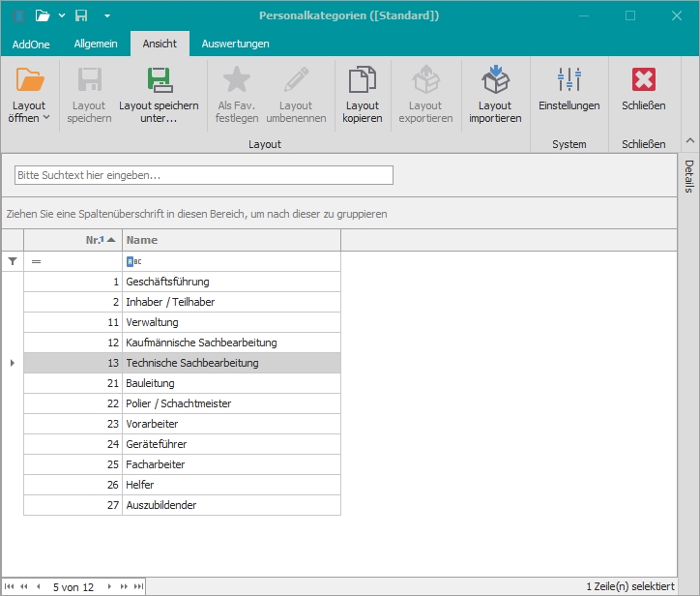Click the ABC filter icon in Name column
Image resolution: width=700 pixels, height=596 pixels.
click(133, 261)
